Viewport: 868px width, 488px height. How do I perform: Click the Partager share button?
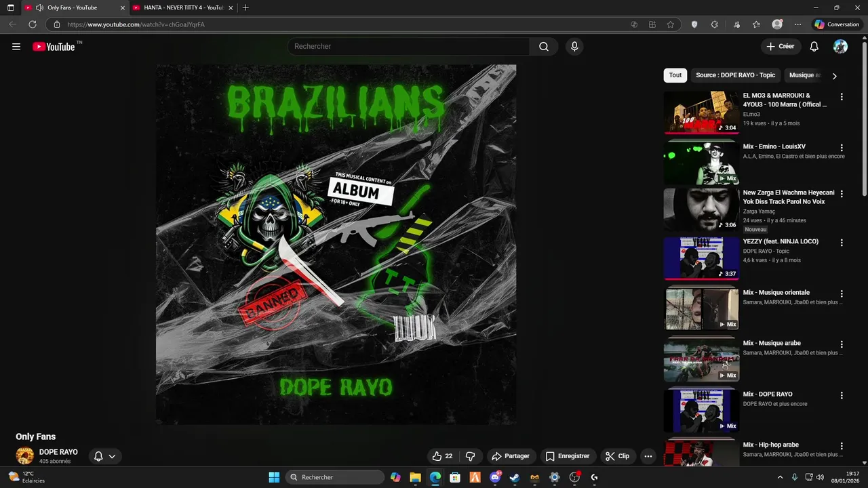point(511,456)
